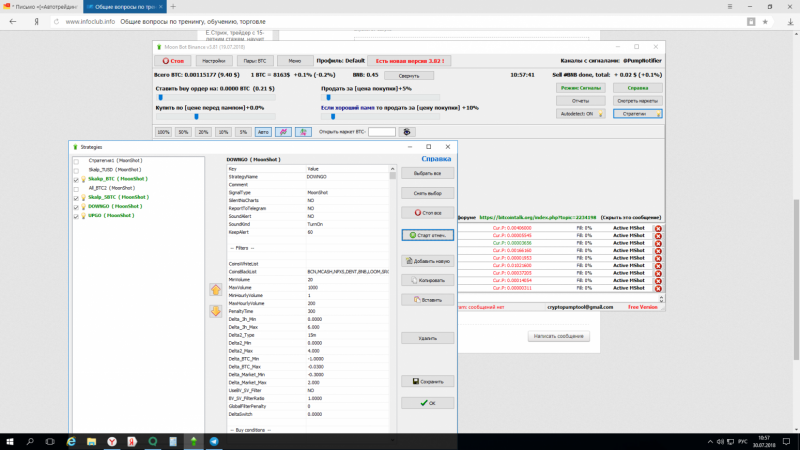Image resolution: width=800 pixels, height=450 pixels.
Task: Click the buy order size slider
Action: [x=215, y=97]
